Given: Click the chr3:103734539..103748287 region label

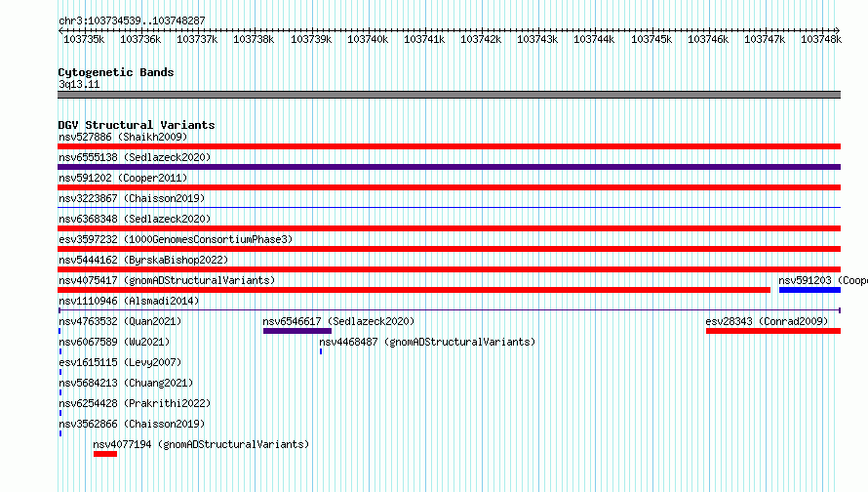Looking at the screenshot, I should [x=132, y=20].
